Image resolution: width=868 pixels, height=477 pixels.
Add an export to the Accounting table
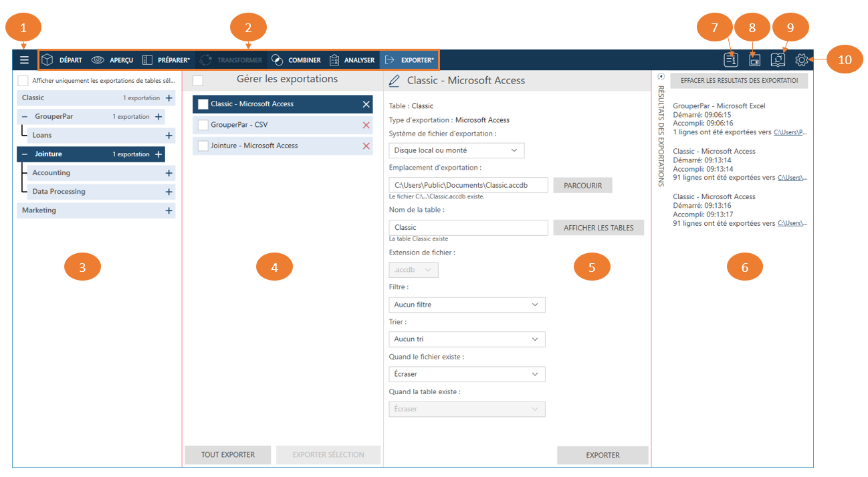169,173
